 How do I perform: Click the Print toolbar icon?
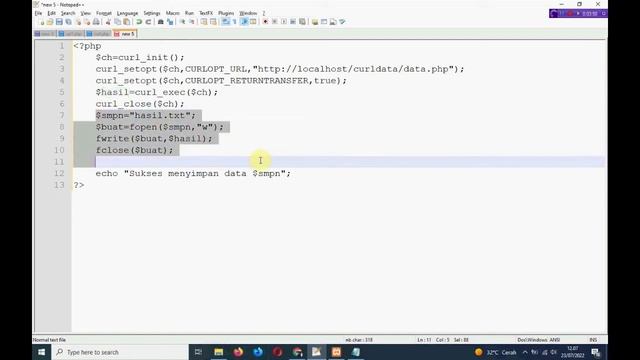(x=96, y=22)
